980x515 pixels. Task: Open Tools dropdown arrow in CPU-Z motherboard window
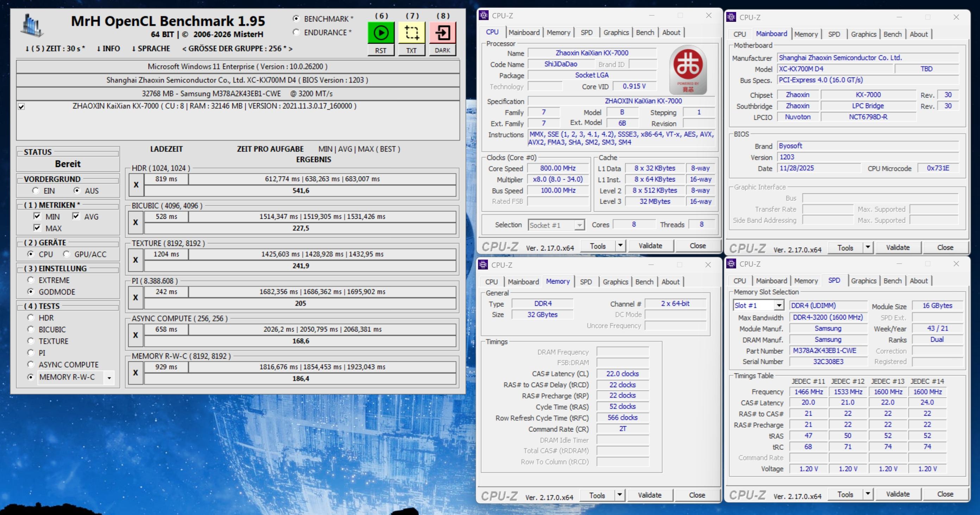pos(867,247)
